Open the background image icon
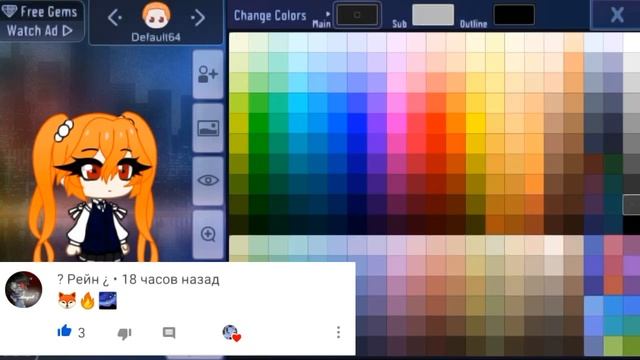640x360 pixels. click(x=208, y=128)
